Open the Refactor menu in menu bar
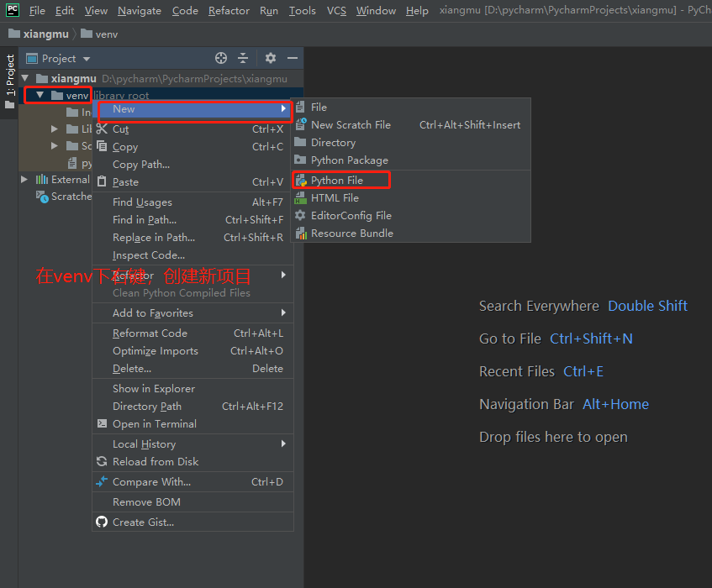This screenshot has height=588, width=712. [x=229, y=10]
